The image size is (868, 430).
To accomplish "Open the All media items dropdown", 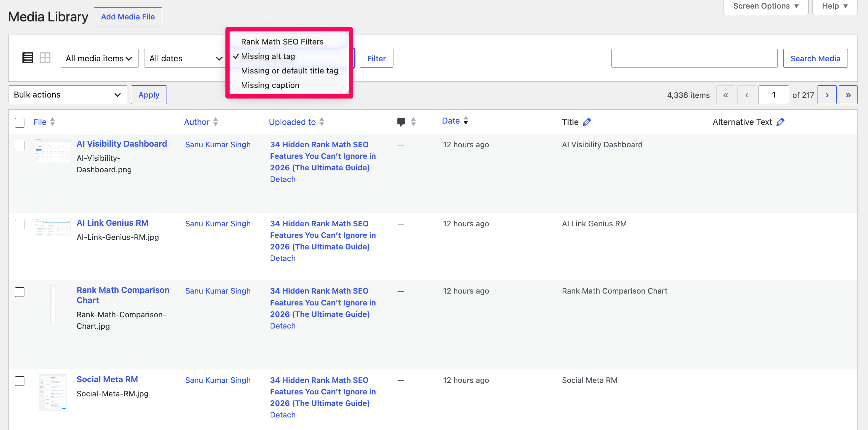I will click(x=99, y=58).
